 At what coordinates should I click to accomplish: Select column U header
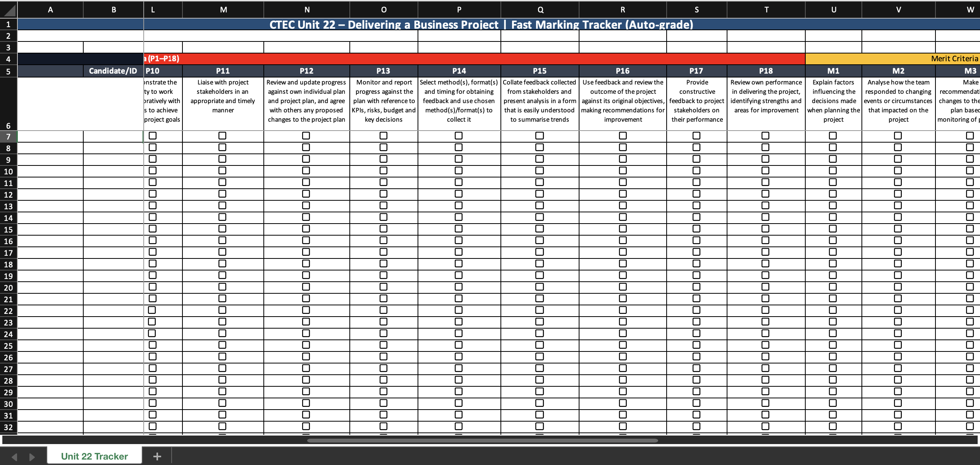[834, 10]
